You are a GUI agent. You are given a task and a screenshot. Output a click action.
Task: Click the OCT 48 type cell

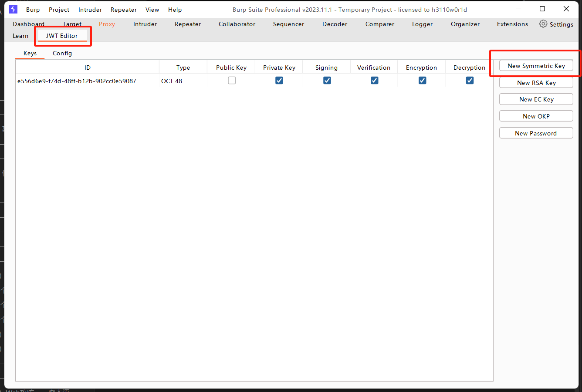click(x=172, y=81)
